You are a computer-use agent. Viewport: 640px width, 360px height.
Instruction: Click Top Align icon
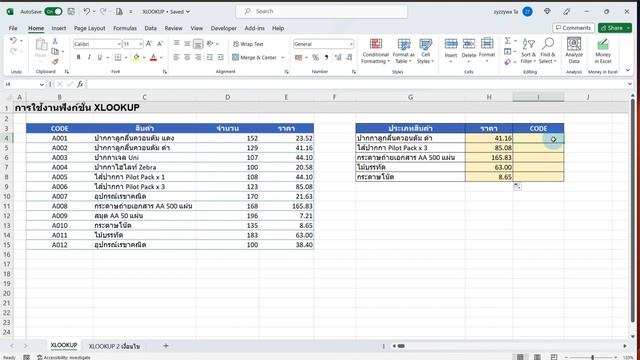point(176,43)
